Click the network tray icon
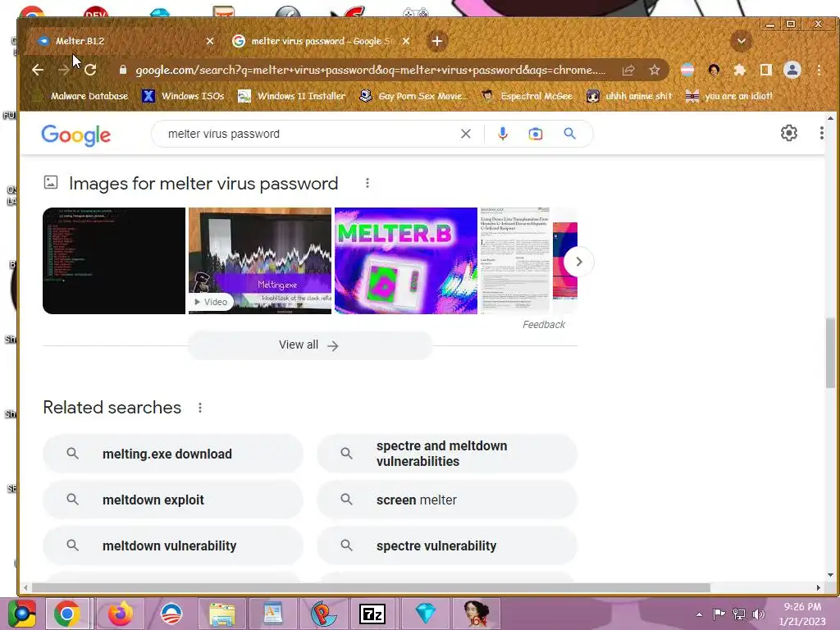Viewport: 840px width, 630px height. tap(739, 614)
